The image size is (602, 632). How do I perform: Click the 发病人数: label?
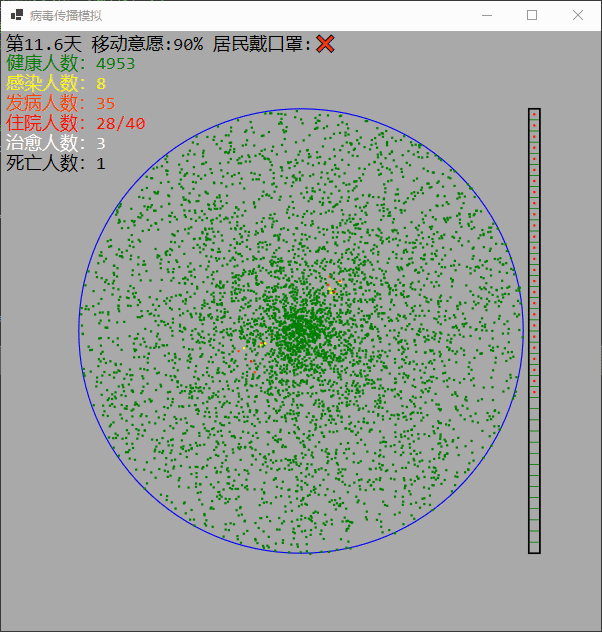pyautogui.click(x=46, y=103)
